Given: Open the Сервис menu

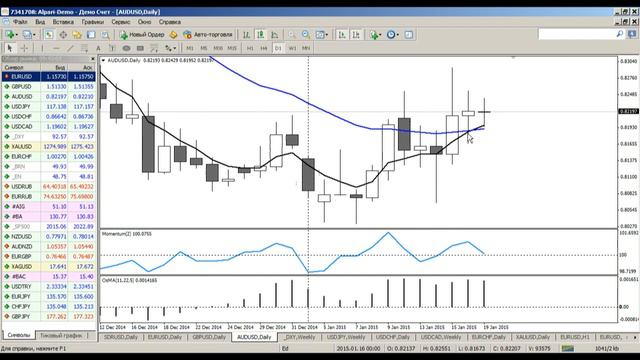Looking at the screenshot, I should [x=121, y=22].
